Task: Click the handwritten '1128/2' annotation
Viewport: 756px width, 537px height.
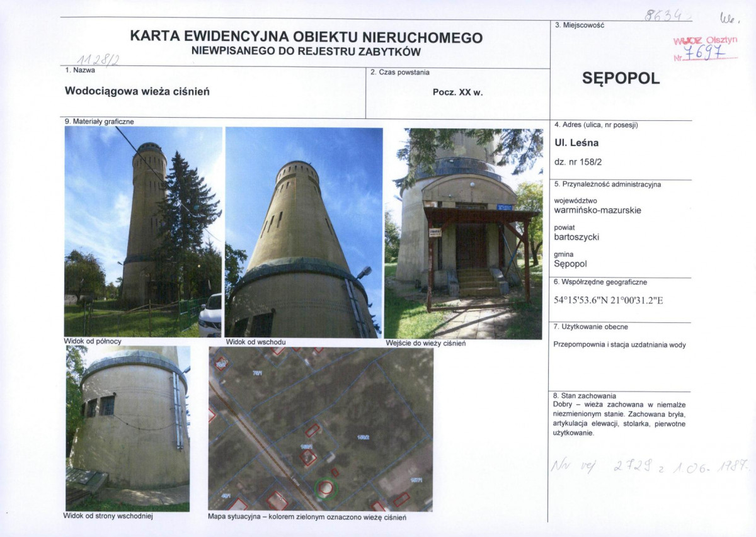Action: 98,59
